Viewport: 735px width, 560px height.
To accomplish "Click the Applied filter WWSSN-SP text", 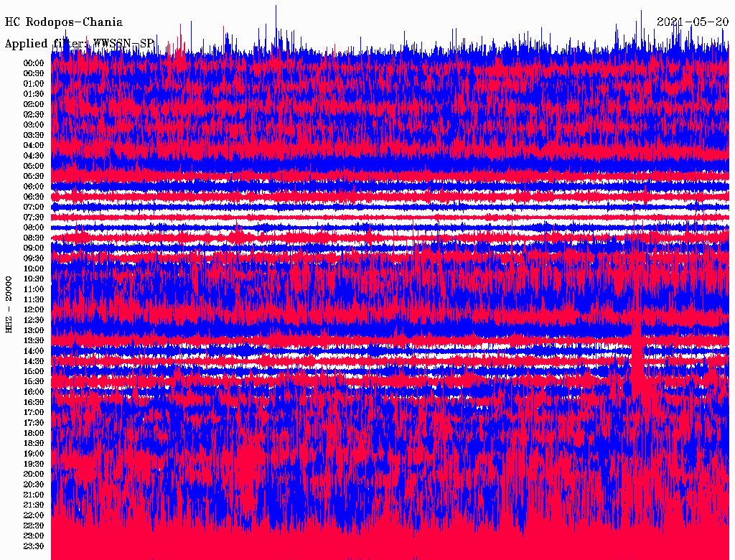I will coord(79,44).
